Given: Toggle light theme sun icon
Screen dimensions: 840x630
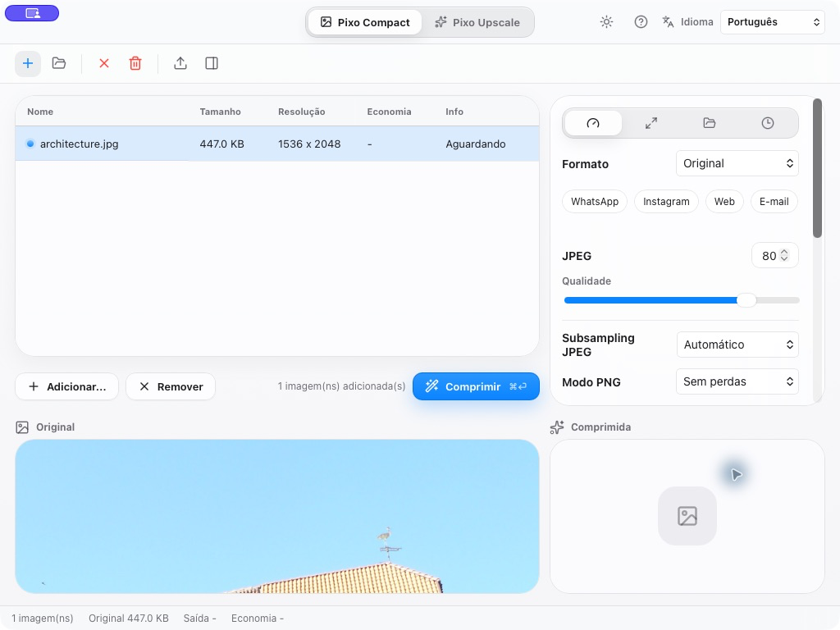Looking at the screenshot, I should [x=606, y=22].
